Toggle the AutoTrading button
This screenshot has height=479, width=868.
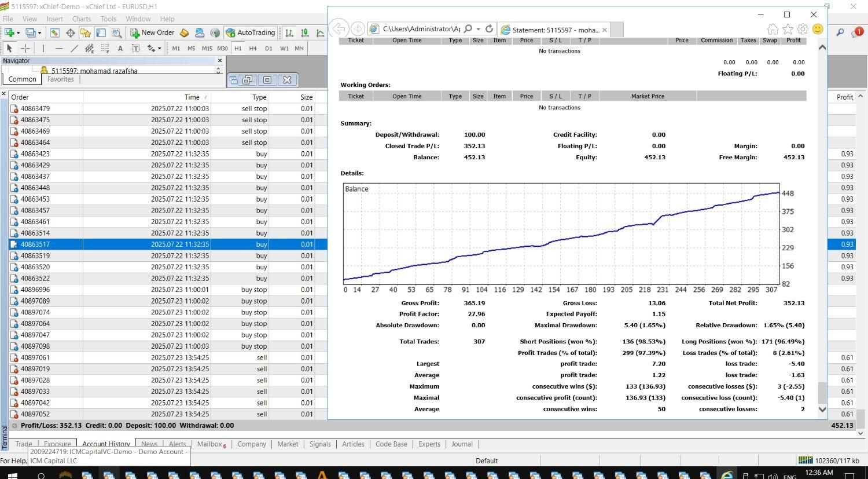(251, 33)
